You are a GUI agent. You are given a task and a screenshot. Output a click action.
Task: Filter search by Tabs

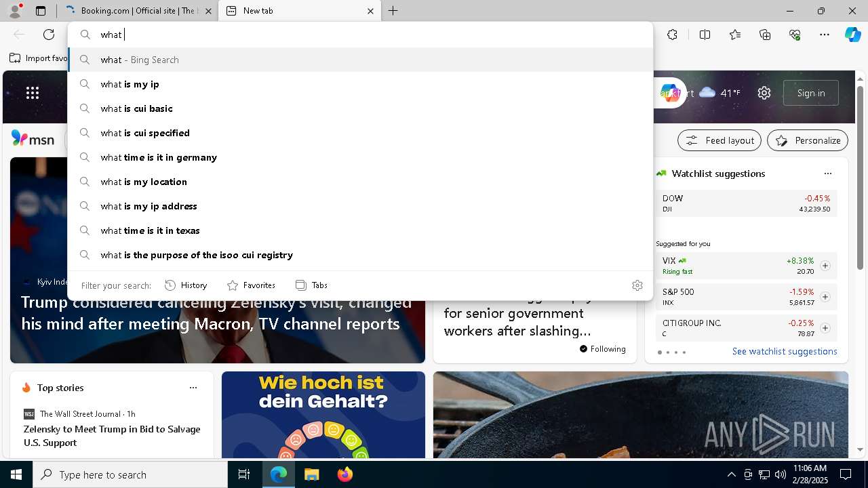point(312,285)
